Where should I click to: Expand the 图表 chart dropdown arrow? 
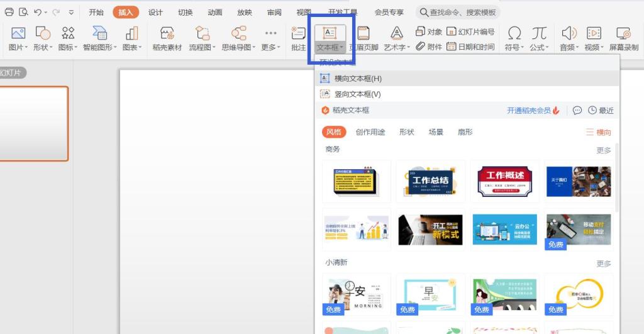[140, 48]
